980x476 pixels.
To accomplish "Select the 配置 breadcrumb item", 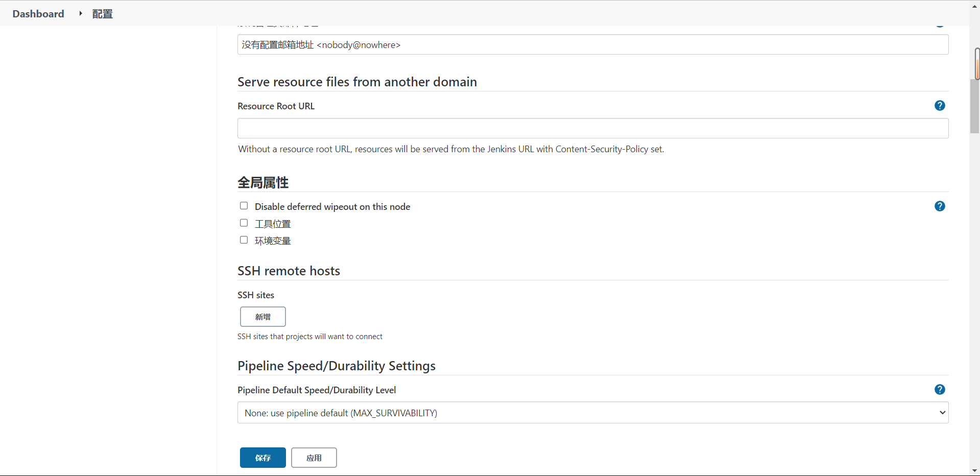I will (102, 14).
